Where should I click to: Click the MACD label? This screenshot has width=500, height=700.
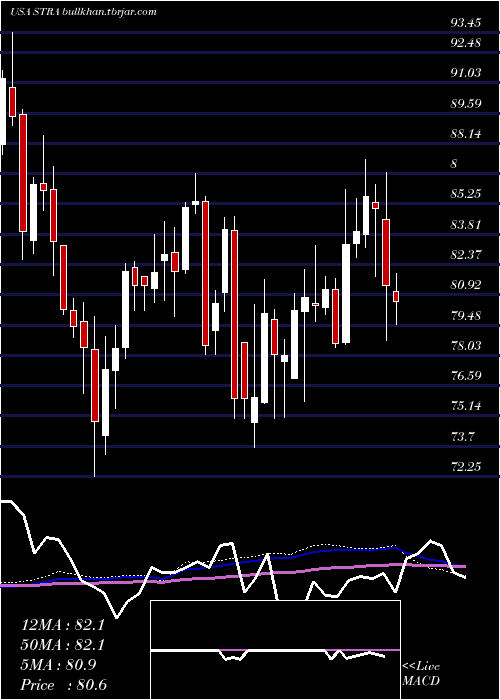click(x=421, y=681)
